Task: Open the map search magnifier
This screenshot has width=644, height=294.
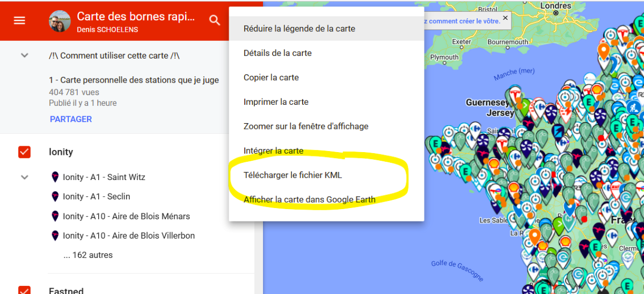Action: point(215,20)
